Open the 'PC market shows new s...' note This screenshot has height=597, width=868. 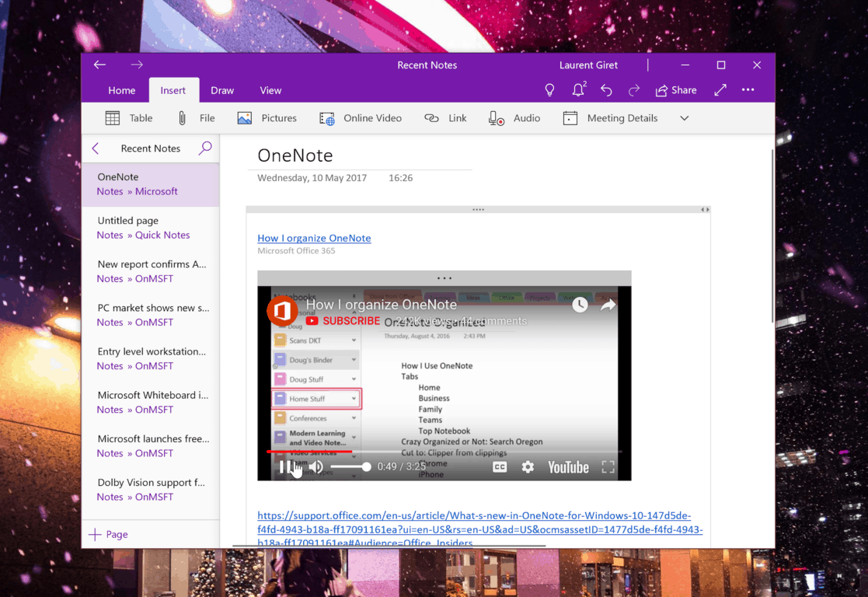(151, 315)
